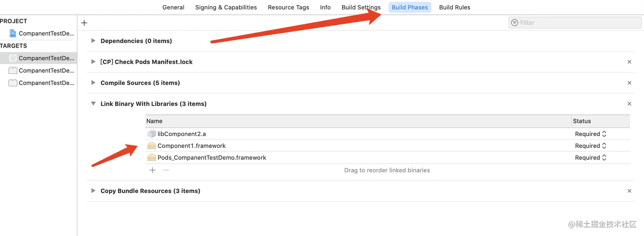The width and height of the screenshot is (644, 236).
Task: Expand the Copy Bundle Resources section
Action: tap(93, 191)
